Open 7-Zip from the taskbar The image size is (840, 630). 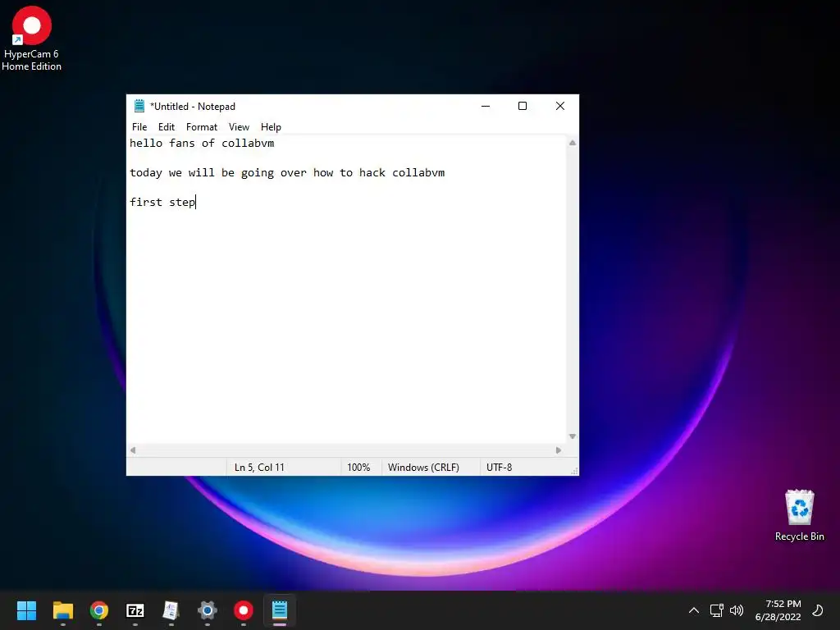coord(135,610)
